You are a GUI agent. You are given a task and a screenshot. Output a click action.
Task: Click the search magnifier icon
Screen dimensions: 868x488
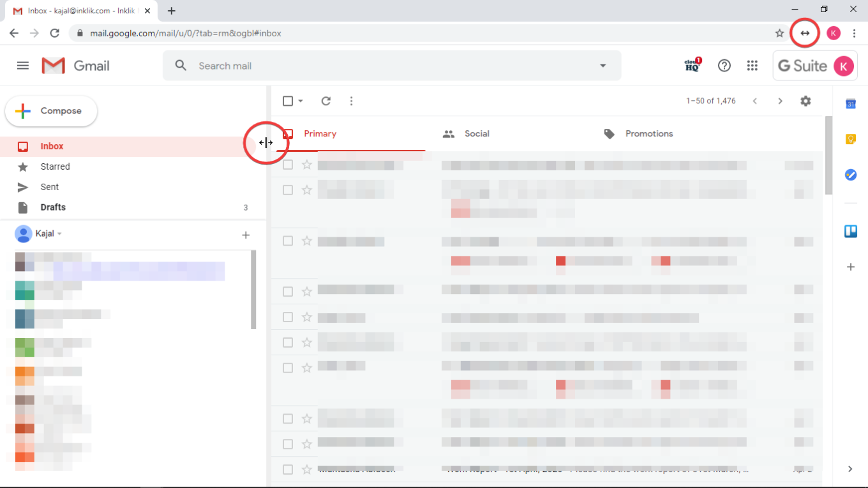tap(181, 66)
